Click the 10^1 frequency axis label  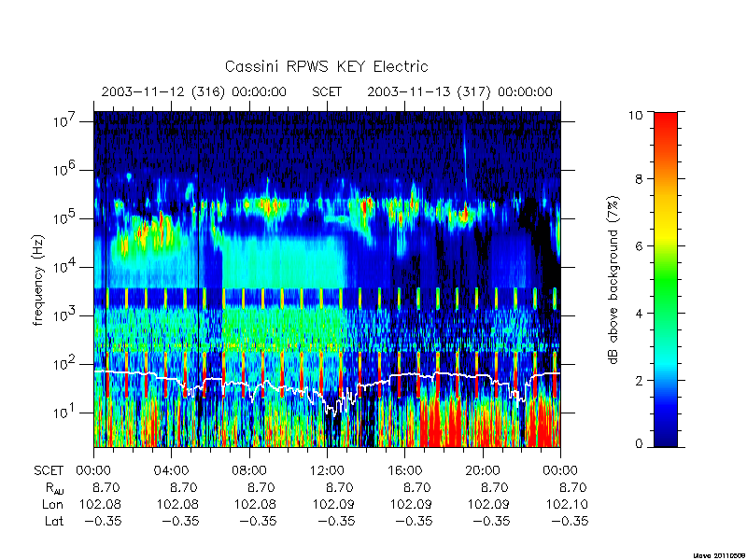[63, 411]
